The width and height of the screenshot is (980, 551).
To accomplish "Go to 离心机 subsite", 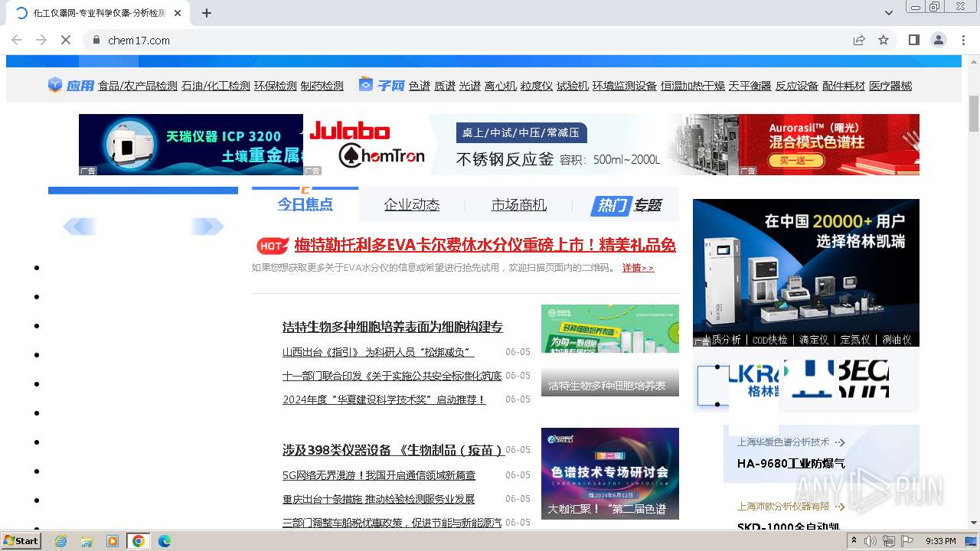I will pyautogui.click(x=501, y=86).
